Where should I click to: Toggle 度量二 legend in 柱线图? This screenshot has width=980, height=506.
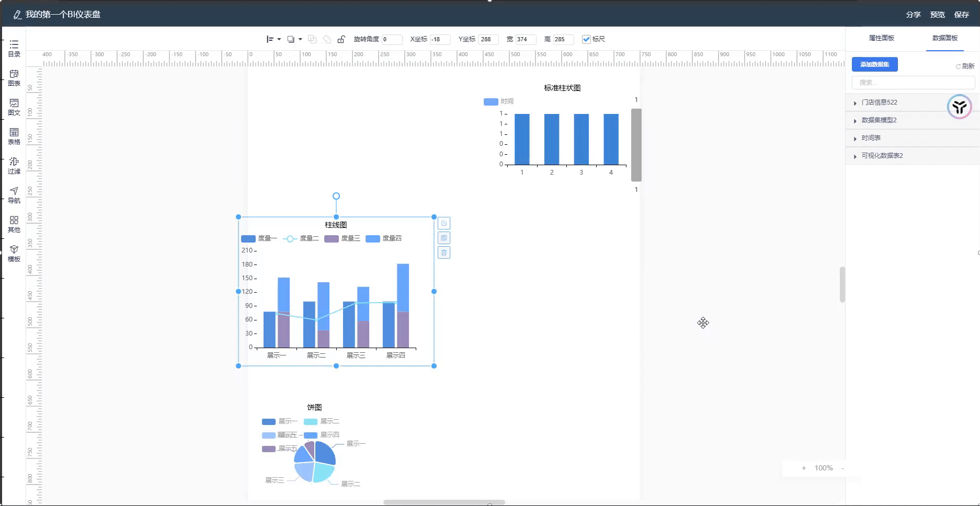301,238
